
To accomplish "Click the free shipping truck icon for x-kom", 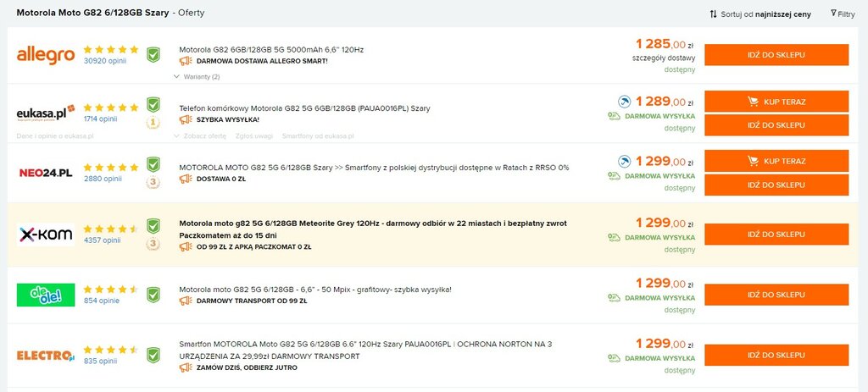I will (614, 237).
